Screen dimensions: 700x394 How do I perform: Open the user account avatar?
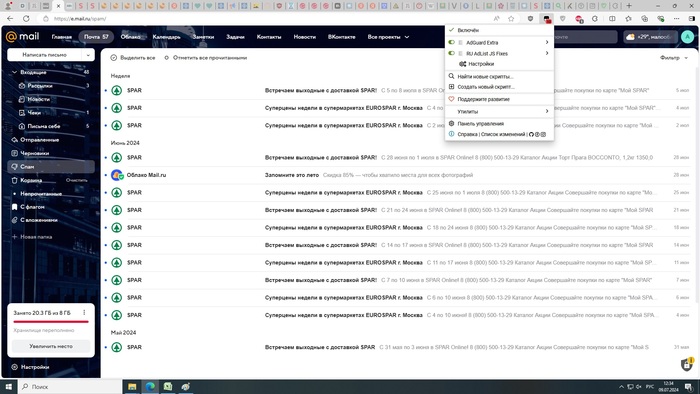(688, 37)
